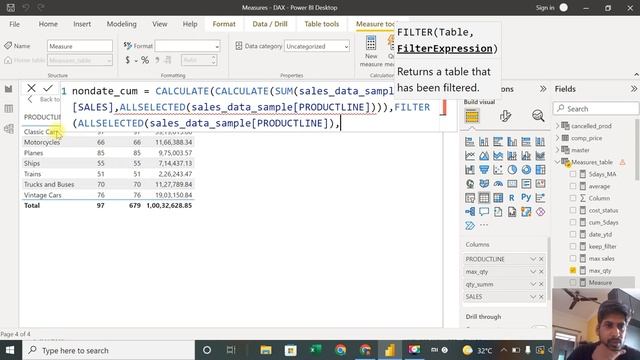Open more visuals ellipsis
This screenshot has height=360, width=640.
484,225
